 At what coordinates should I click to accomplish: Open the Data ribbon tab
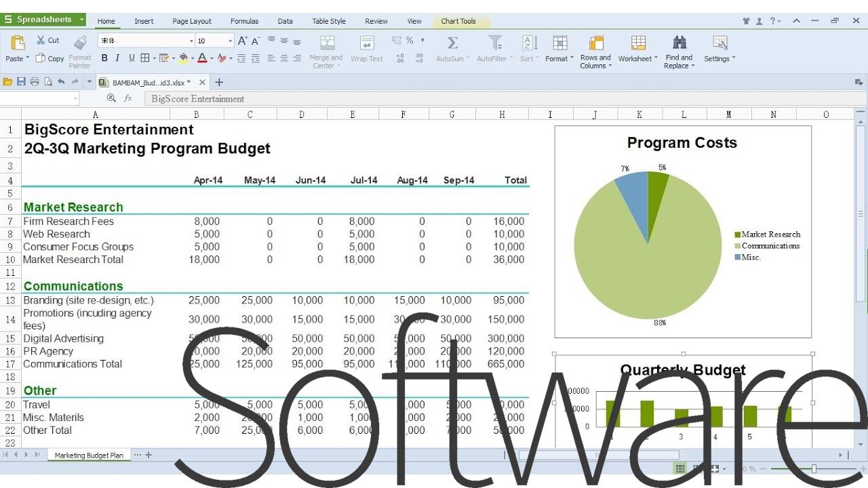click(285, 21)
